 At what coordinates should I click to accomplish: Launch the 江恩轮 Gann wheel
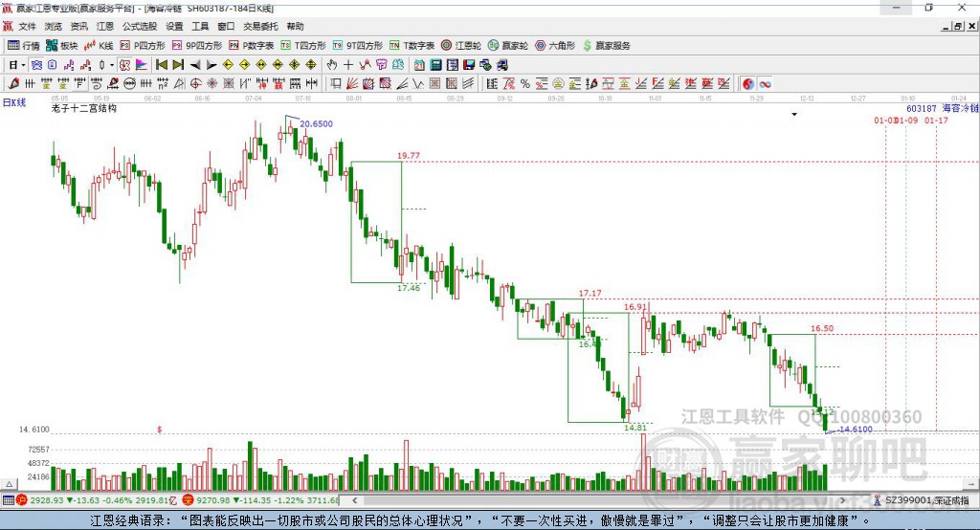[x=461, y=45]
